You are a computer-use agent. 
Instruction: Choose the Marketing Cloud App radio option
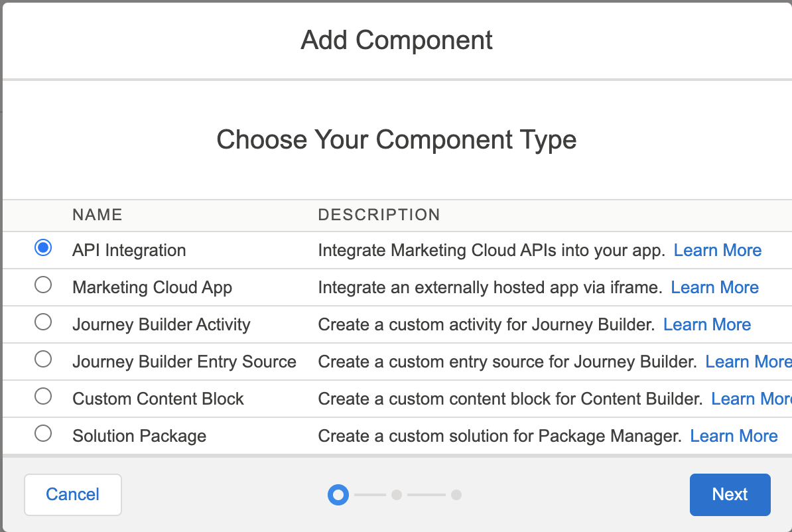[43, 285]
